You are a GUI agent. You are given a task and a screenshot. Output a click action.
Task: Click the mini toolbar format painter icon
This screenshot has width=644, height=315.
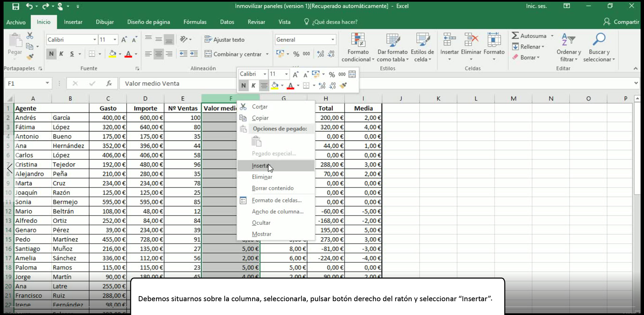pyautogui.click(x=343, y=86)
